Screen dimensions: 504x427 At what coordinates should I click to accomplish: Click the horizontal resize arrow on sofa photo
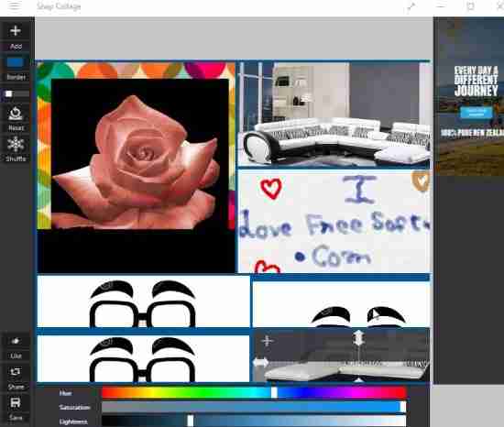click(x=260, y=363)
